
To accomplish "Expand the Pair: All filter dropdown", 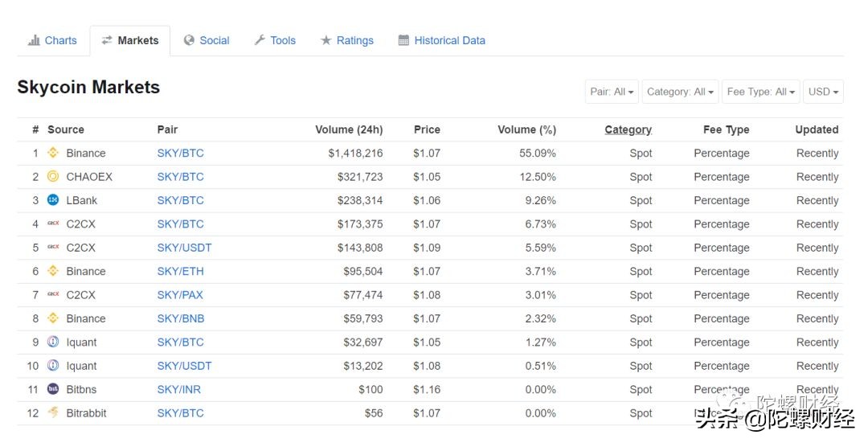I will (x=612, y=92).
